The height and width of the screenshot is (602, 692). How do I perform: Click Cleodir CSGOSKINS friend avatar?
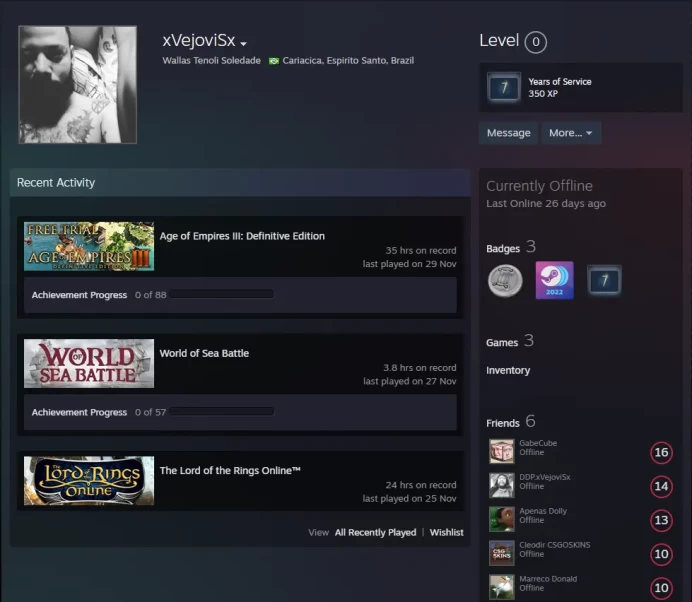(x=502, y=553)
